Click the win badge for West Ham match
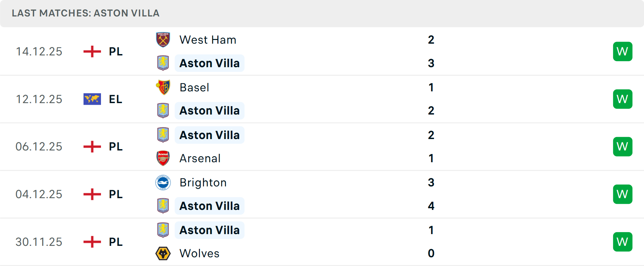Screen dimensions: 644x266 (x=623, y=51)
